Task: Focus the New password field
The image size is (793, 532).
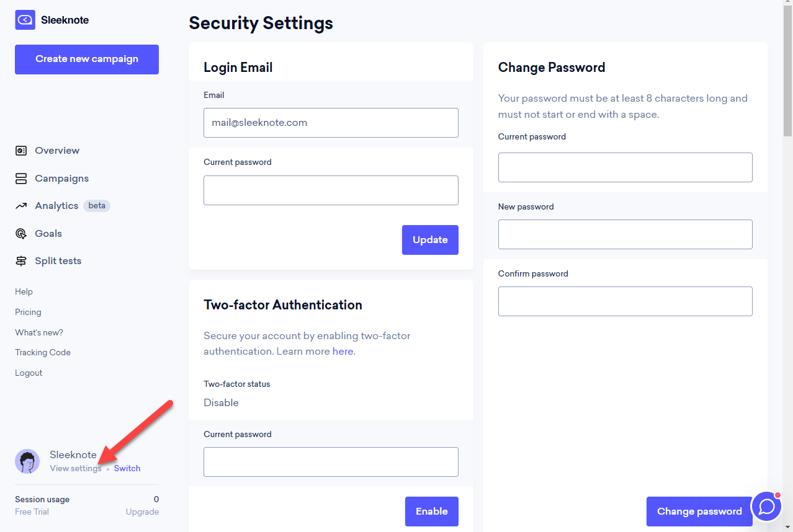Action: [x=625, y=234]
